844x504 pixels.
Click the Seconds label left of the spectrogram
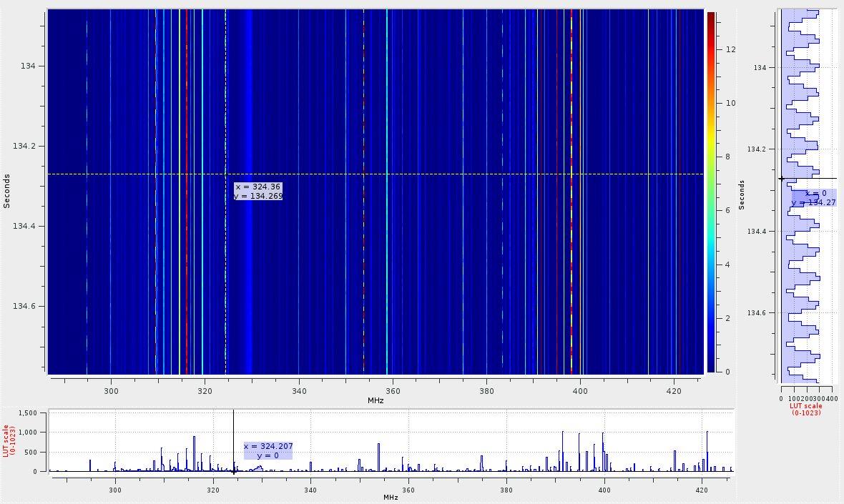(x=6, y=191)
